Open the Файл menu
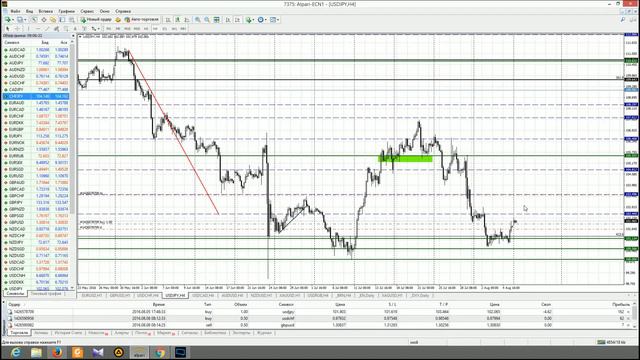 [15, 11]
